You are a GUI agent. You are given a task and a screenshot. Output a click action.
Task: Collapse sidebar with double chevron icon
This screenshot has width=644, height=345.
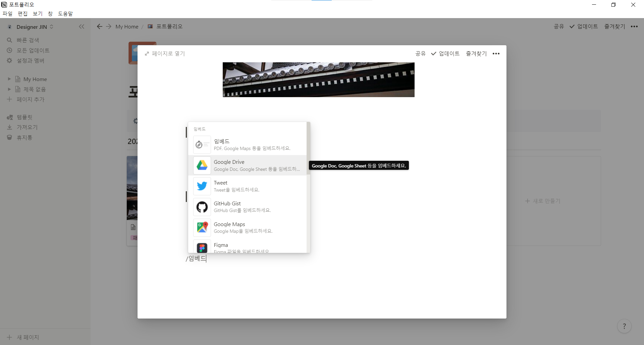(x=82, y=26)
